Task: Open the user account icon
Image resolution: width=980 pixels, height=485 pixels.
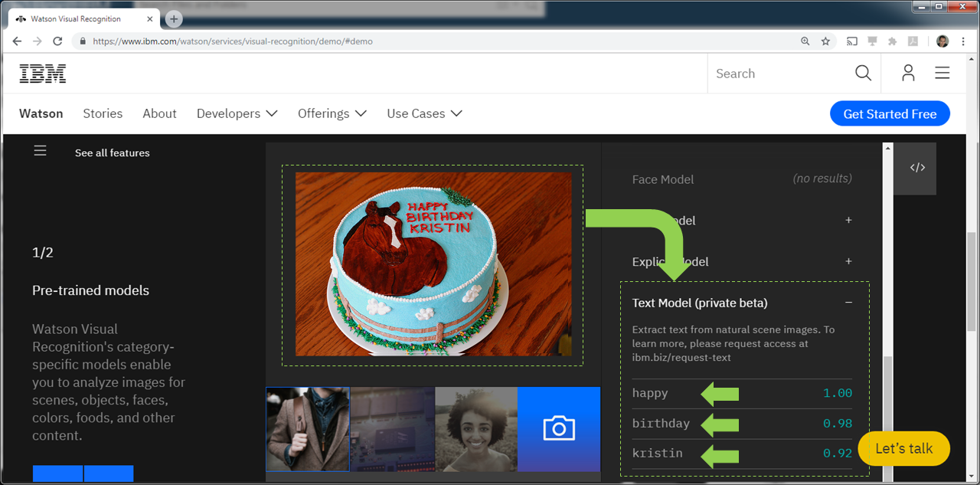Action: (908, 74)
